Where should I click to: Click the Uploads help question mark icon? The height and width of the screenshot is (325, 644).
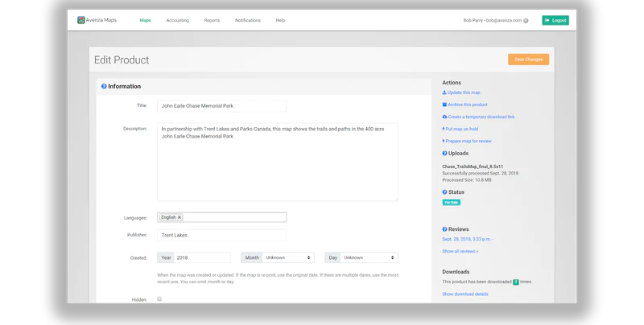445,153
